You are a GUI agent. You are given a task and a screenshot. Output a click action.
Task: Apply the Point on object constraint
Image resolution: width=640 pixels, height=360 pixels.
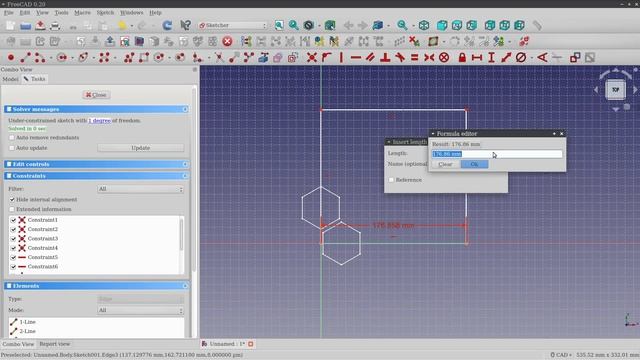pos(327,58)
